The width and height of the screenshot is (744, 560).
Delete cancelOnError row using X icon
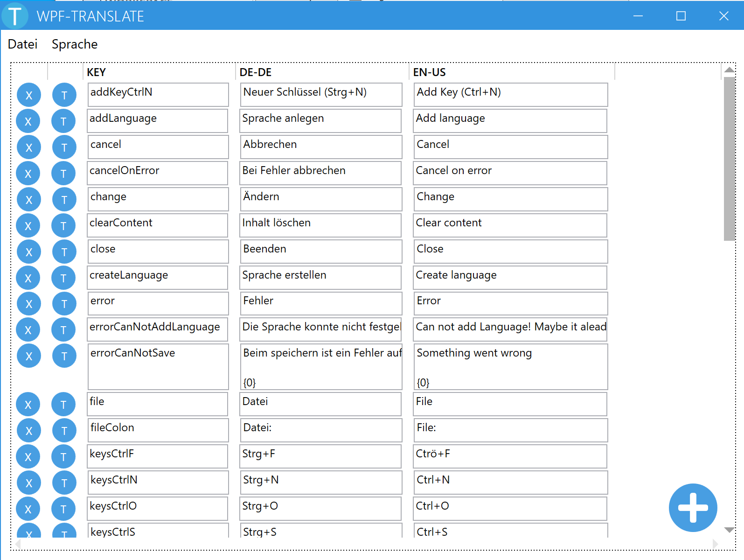[28, 174]
